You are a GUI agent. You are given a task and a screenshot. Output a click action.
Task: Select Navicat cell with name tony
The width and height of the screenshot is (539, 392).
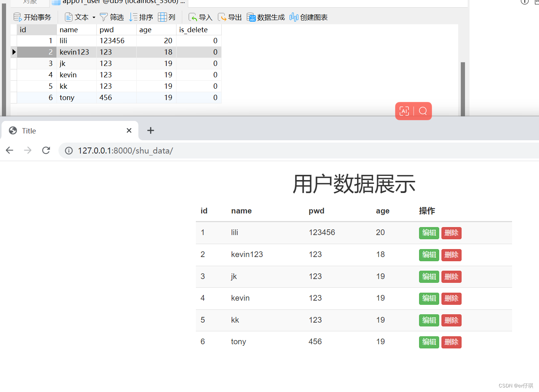[x=77, y=97]
